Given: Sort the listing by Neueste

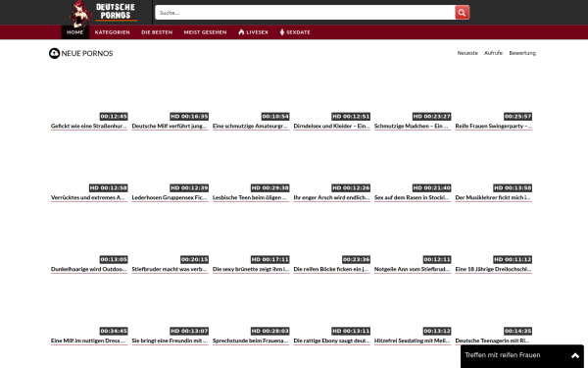Looking at the screenshot, I should point(467,53).
